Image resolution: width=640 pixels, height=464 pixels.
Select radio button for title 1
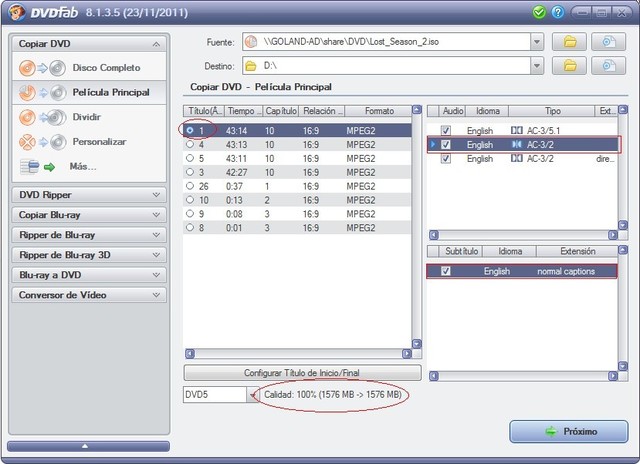(190, 130)
